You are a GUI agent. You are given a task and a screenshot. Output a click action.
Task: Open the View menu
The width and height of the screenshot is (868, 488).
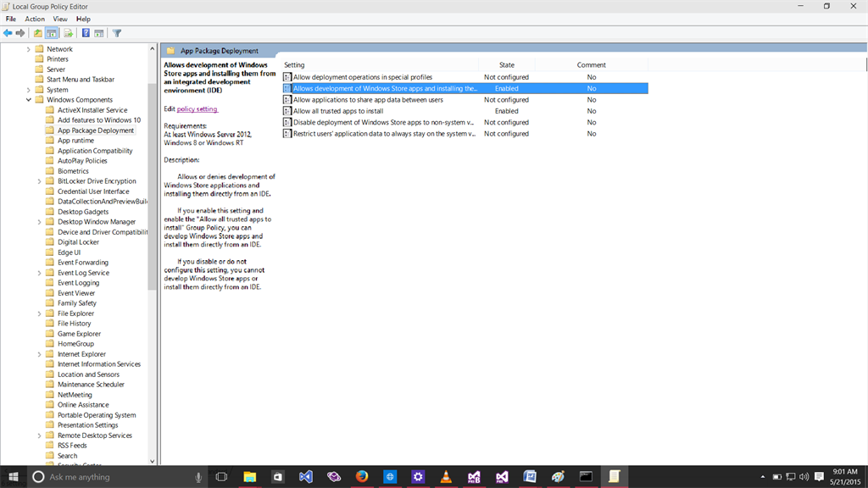60,19
